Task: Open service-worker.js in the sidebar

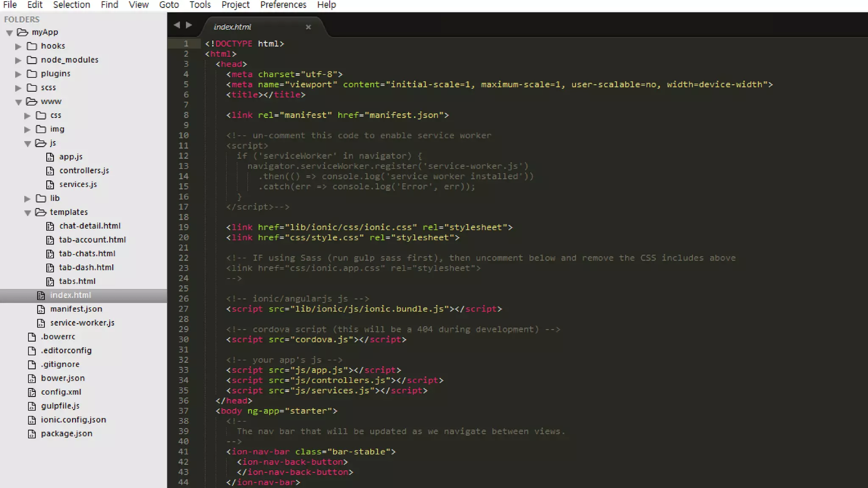Action: (82, 323)
